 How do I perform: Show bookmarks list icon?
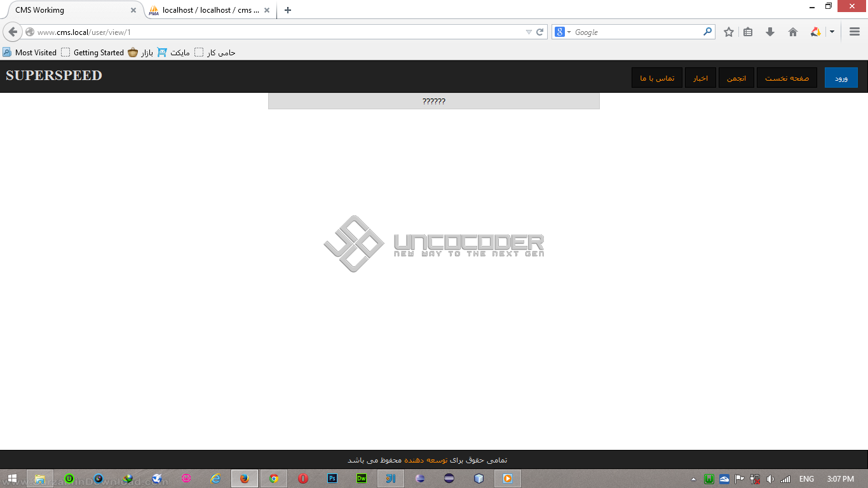pyautogui.click(x=749, y=32)
